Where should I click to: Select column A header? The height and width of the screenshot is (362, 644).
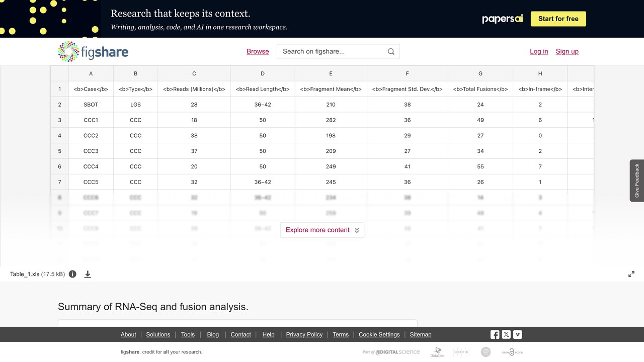click(x=91, y=73)
